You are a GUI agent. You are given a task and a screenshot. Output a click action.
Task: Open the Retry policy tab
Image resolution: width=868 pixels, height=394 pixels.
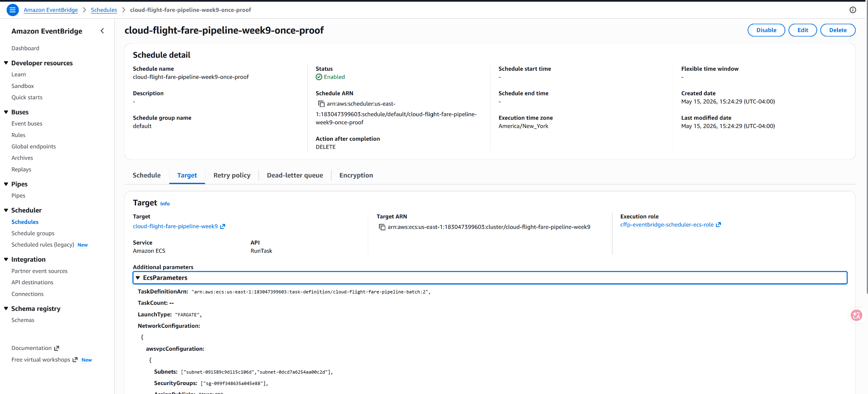(232, 175)
